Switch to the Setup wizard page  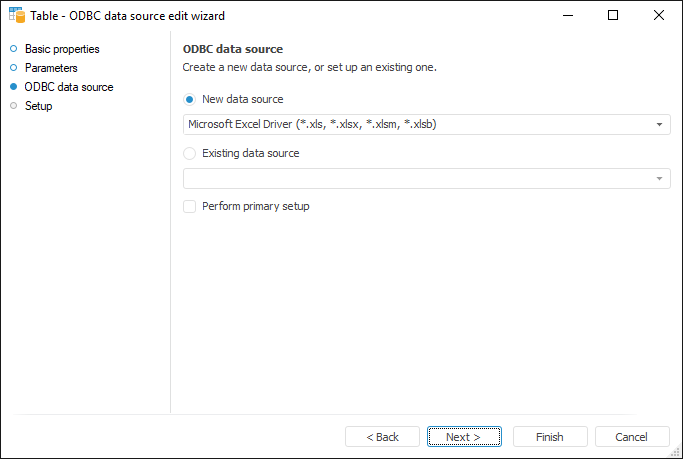[x=39, y=106]
